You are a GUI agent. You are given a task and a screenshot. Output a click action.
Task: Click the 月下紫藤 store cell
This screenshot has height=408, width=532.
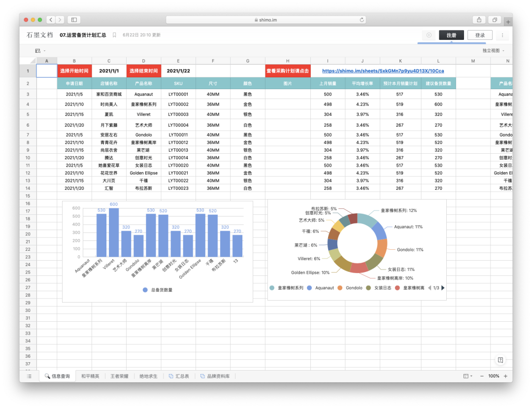[x=109, y=125]
